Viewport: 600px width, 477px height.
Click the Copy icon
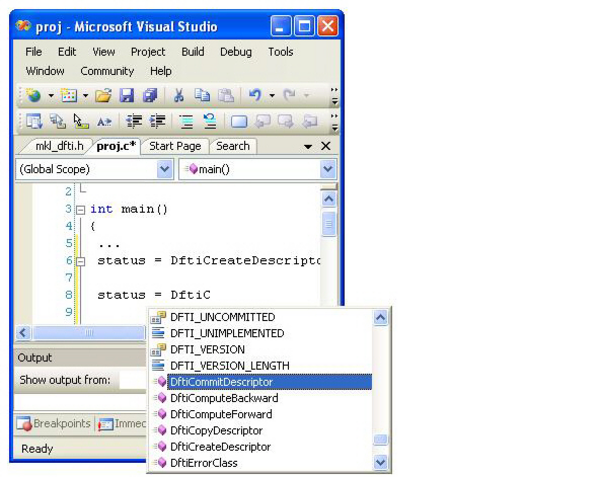pos(202,95)
